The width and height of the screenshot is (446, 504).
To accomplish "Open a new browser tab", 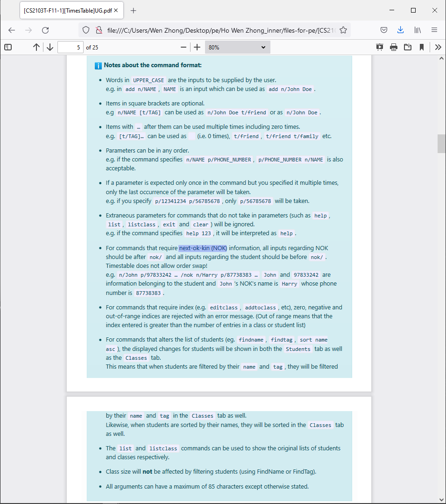I will (x=133, y=11).
